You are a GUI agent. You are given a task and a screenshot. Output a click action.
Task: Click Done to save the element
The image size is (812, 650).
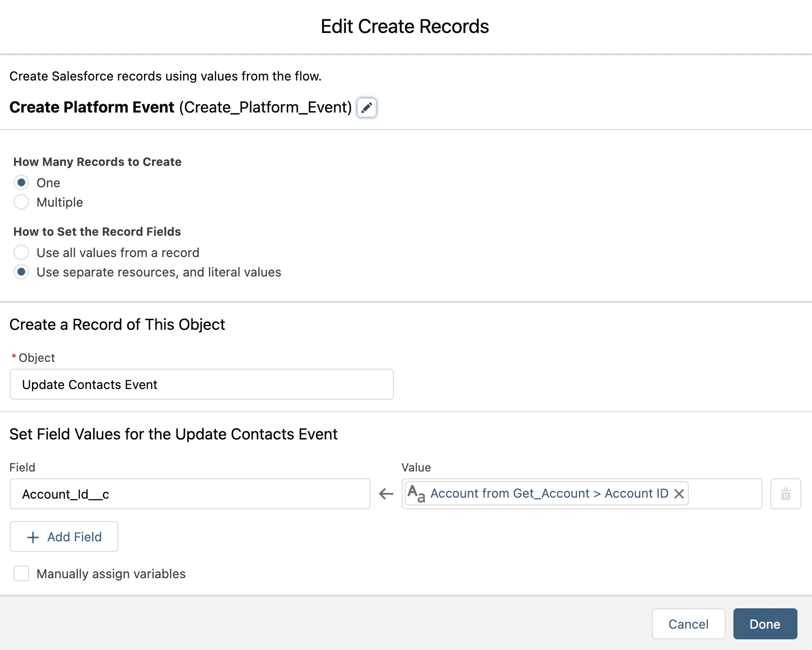[765, 624]
